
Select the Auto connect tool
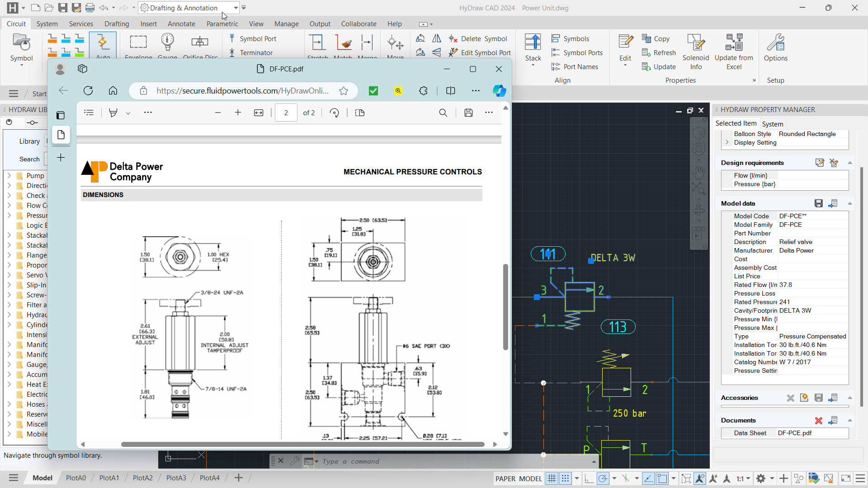pyautogui.click(x=103, y=45)
